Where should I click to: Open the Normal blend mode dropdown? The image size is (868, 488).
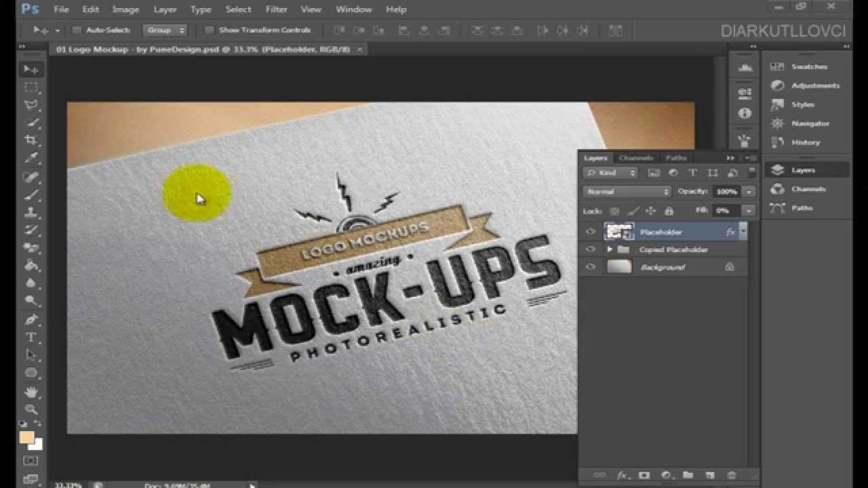click(x=627, y=192)
